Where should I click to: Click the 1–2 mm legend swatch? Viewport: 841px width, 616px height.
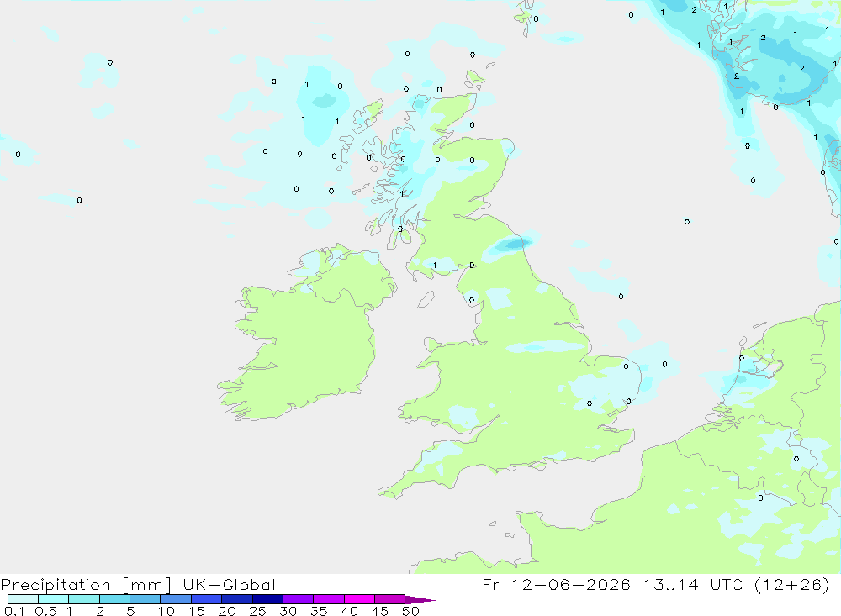coord(84,599)
